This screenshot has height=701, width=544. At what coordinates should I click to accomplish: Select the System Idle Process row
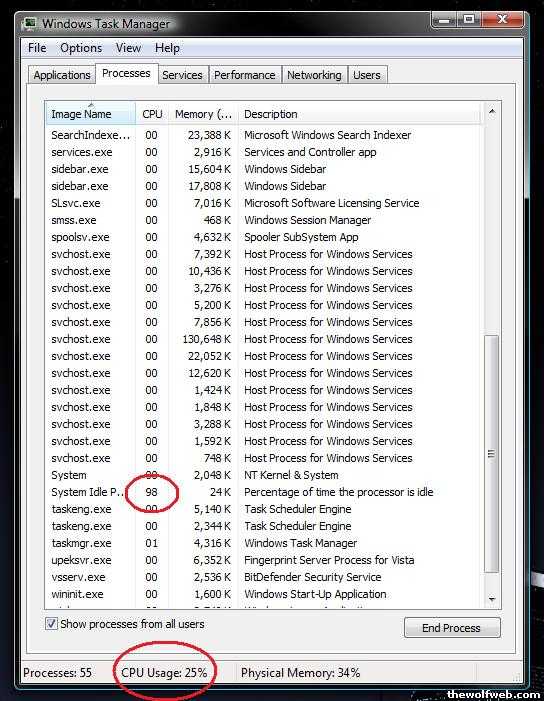point(264,492)
